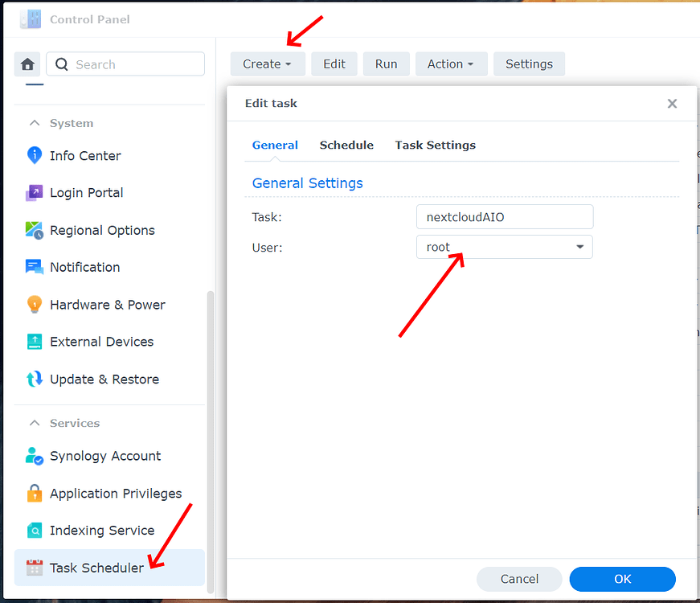Open the User dropdown showing root
Screen dimensions: 700x603
[504, 247]
